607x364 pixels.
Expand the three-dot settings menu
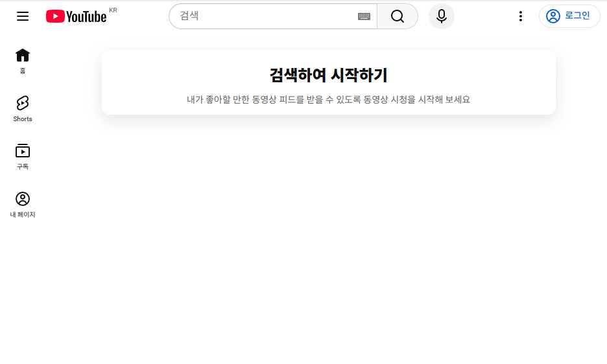point(520,16)
